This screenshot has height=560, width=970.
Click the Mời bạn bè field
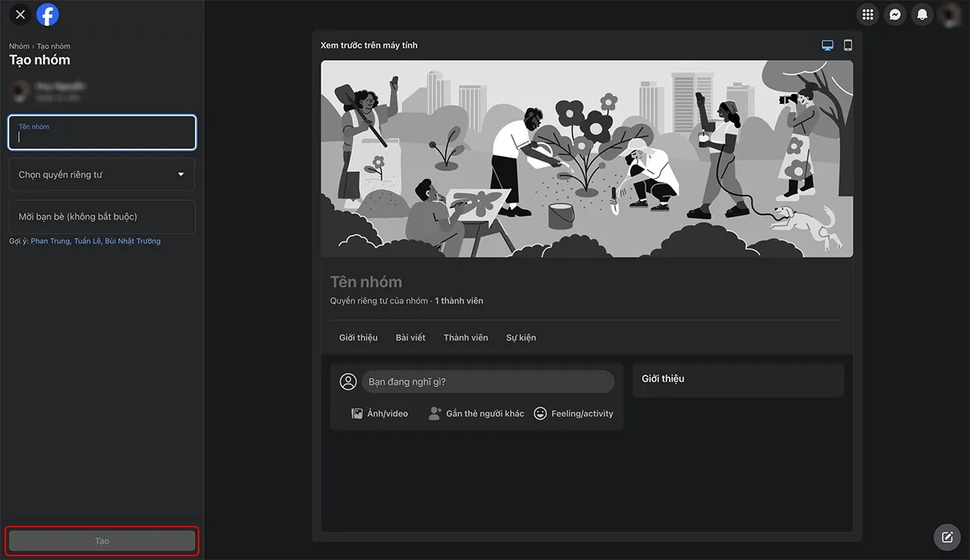[102, 217]
